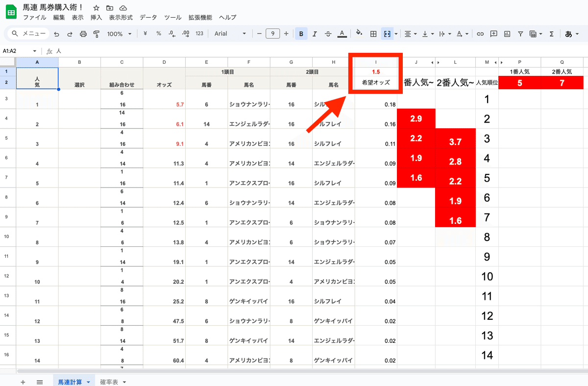This screenshot has height=386, width=588.
Task: Open the 表示形式 menu
Action: tap(121, 18)
